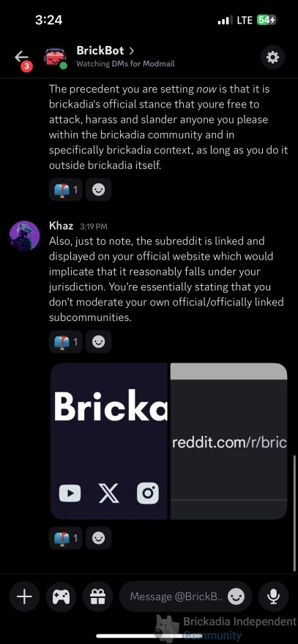The height and width of the screenshot is (644, 298).
Task: Open the Brickadia logo image attachment
Action: pos(109,441)
